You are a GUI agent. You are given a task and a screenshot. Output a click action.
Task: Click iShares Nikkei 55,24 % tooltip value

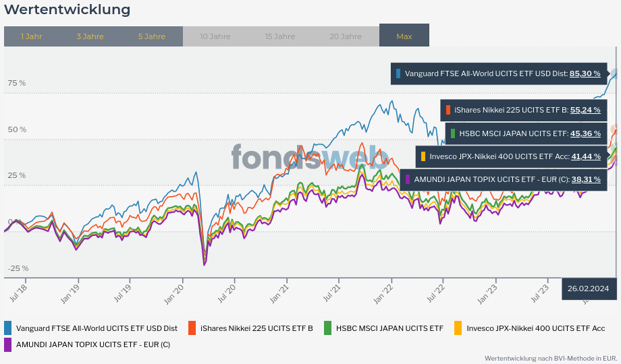(585, 109)
